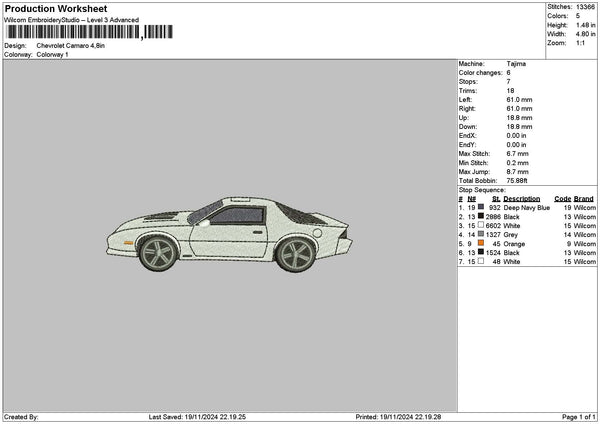Viewport: 600px width, 424px height.
Task: Click the rear wheel of the car design
Action: 293,254
